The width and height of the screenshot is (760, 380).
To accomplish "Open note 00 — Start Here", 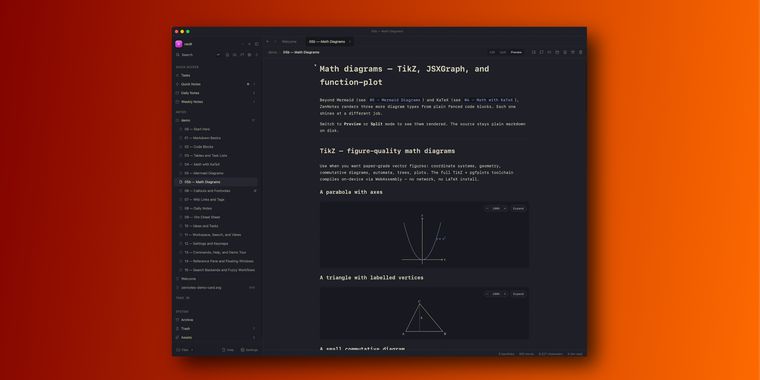I will pyautogui.click(x=217, y=129).
